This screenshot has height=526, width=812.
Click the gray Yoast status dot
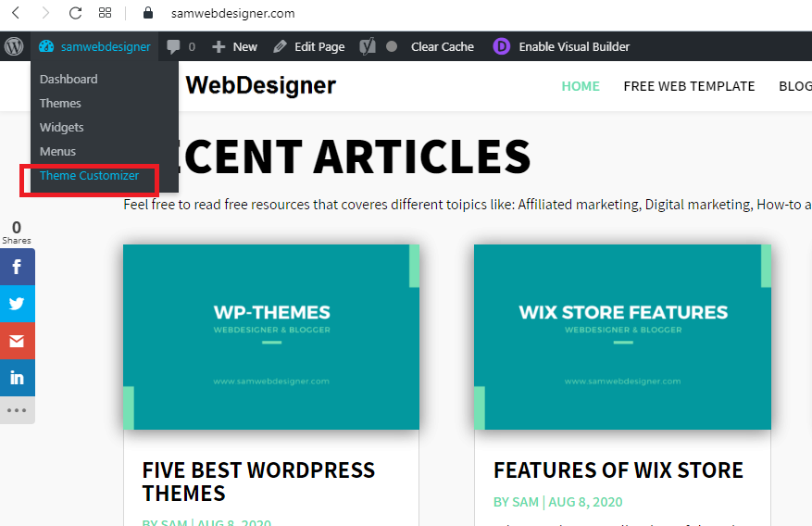coord(392,46)
